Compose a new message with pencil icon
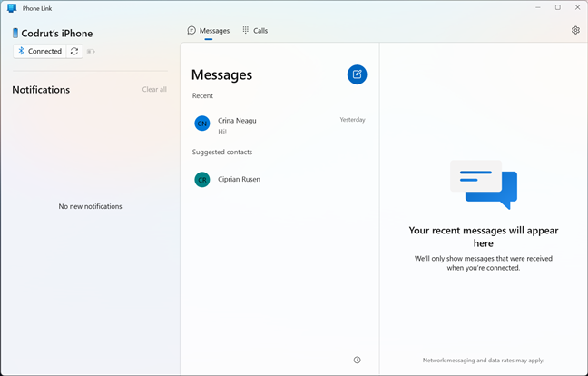 [x=357, y=74]
